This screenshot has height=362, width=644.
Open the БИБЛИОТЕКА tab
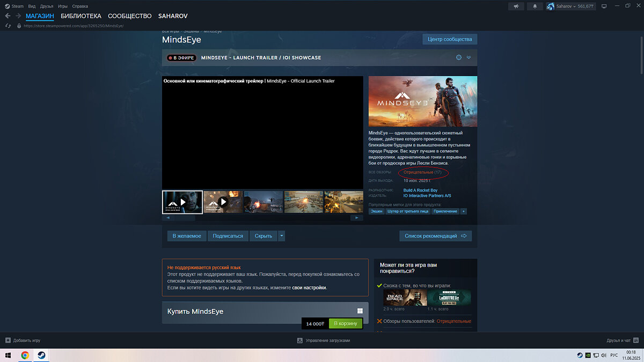80,16
